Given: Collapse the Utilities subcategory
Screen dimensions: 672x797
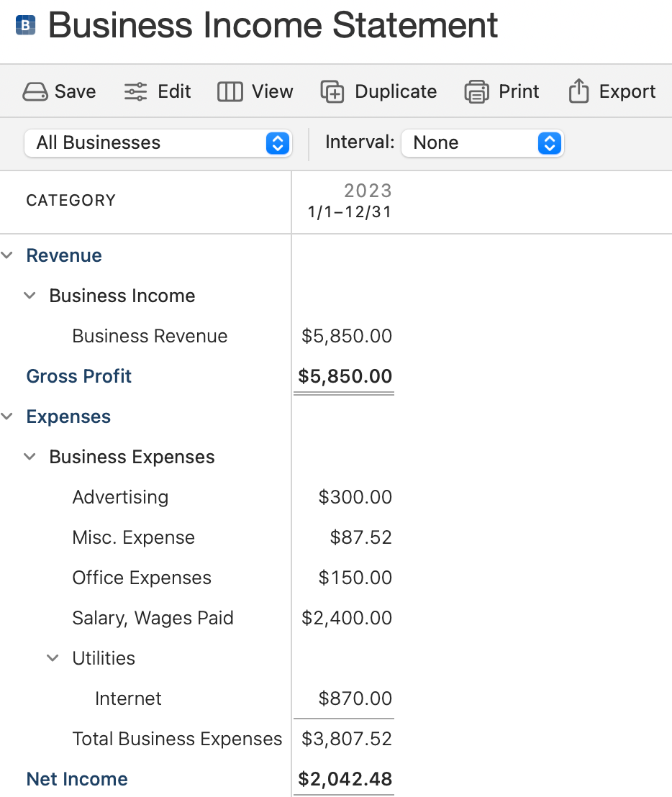Looking at the screenshot, I should point(53,658).
